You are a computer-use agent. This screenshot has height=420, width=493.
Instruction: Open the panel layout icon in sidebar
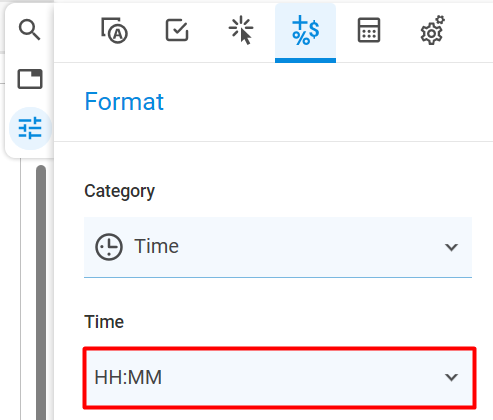tap(30, 79)
